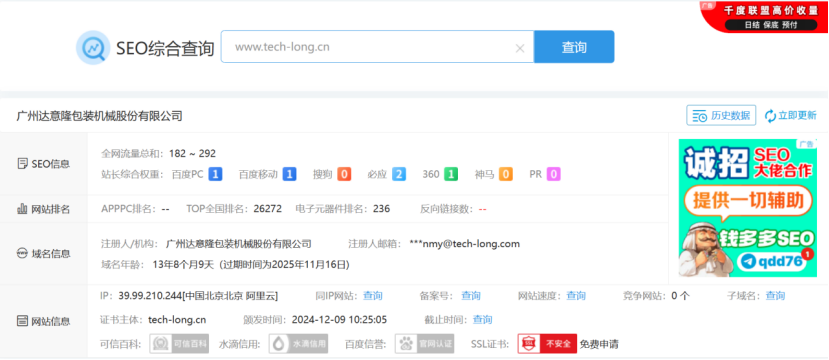Screen dimensions: 829x360
Task: Click 子域名 查询 link
Action: click(776, 296)
